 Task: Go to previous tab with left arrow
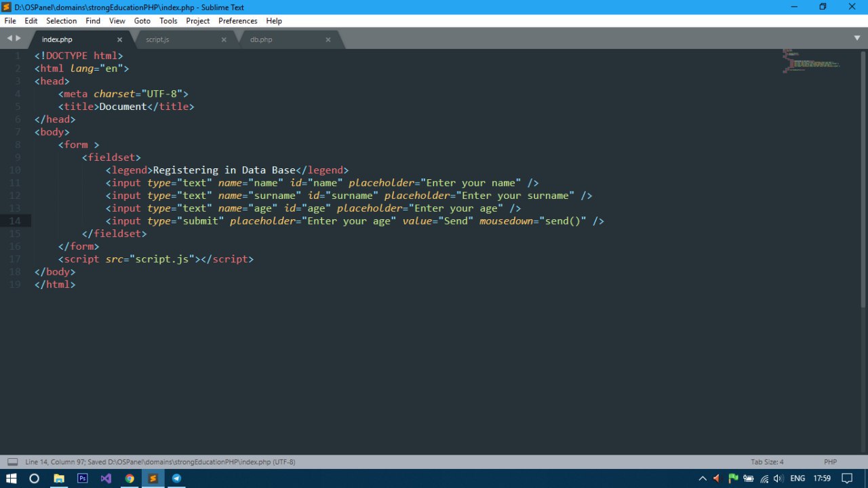9,38
